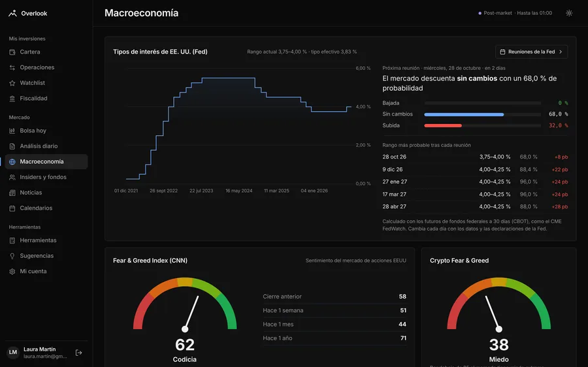Click the logout icon beside Laura Martin
Image resolution: width=588 pixels, height=367 pixels.
coord(79,353)
